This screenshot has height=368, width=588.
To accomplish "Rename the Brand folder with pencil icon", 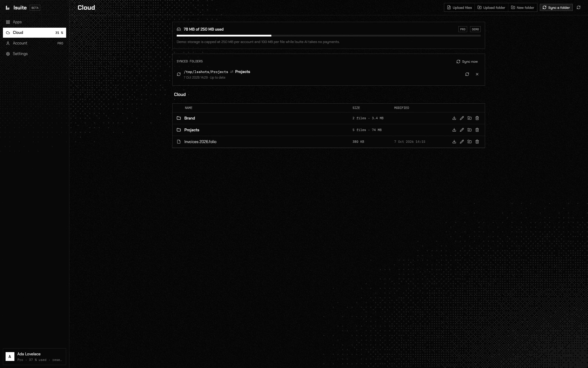I will (x=462, y=118).
